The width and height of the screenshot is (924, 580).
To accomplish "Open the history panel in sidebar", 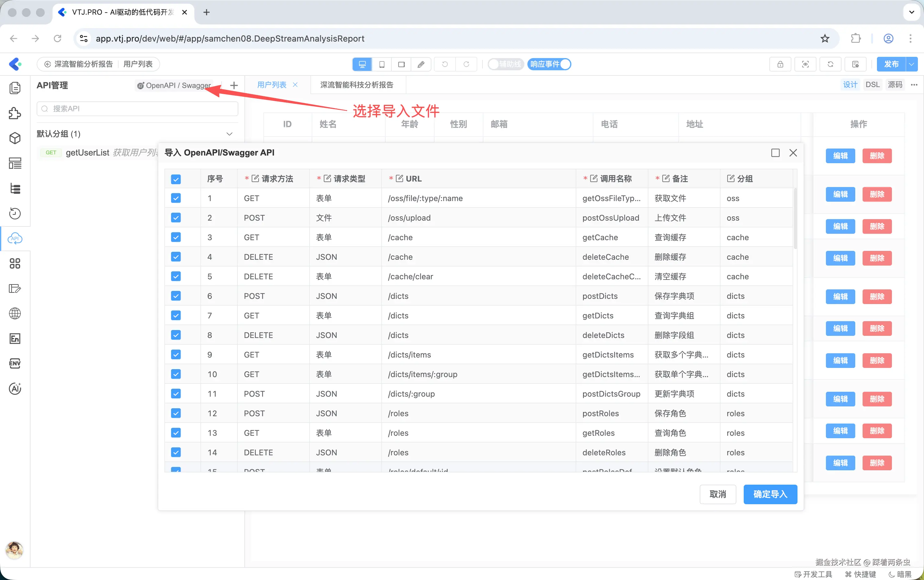I will [x=15, y=214].
